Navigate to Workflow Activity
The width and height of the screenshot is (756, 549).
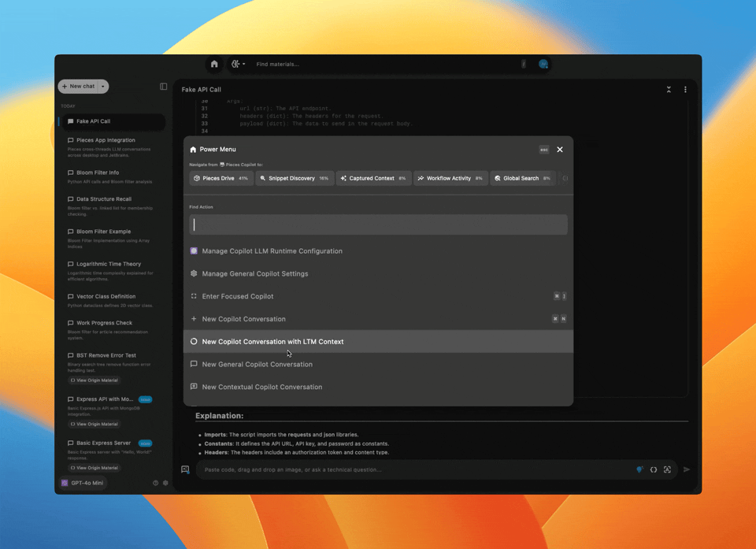[450, 178]
